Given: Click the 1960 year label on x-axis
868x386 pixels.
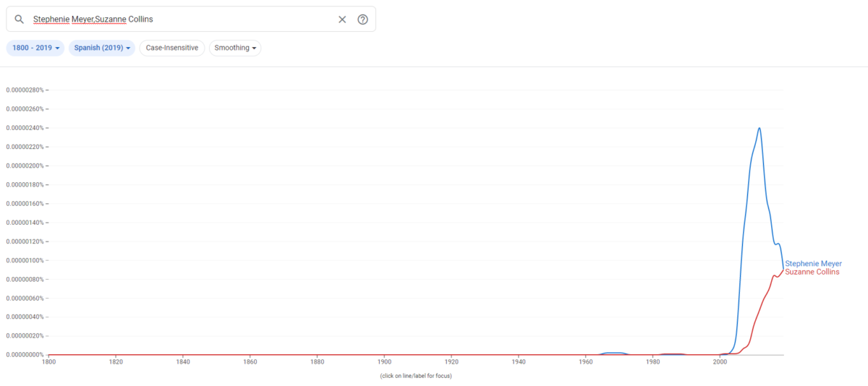Looking at the screenshot, I should [585, 361].
